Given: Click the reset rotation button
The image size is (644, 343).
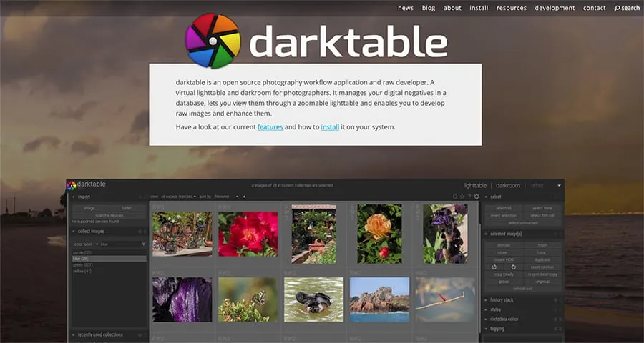Looking at the screenshot, I should (x=542, y=267).
